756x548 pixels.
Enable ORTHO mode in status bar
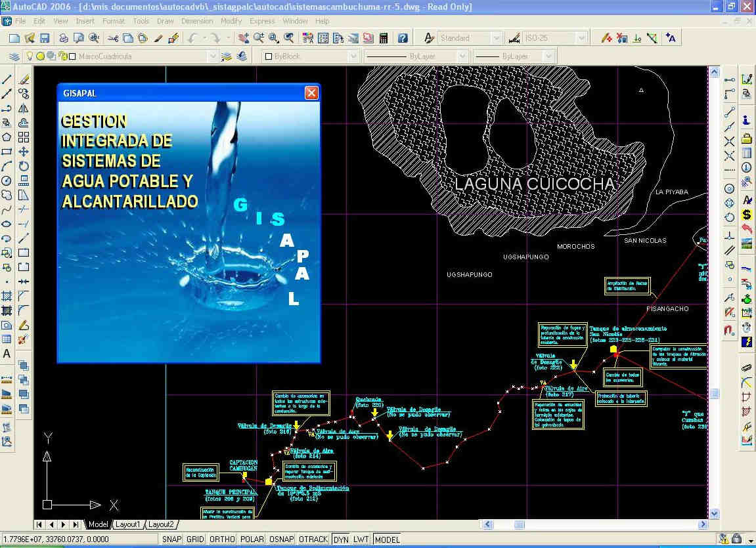[221, 539]
